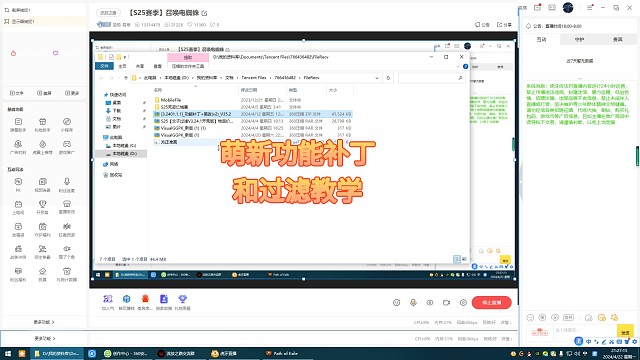Click the pink heart icon in left panel
640x360 pixels.
click(x=56, y=53)
